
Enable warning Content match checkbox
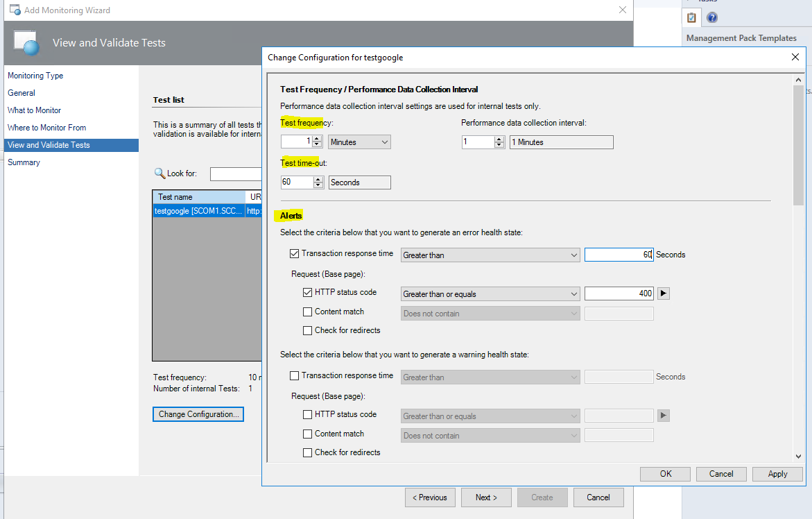click(x=307, y=434)
